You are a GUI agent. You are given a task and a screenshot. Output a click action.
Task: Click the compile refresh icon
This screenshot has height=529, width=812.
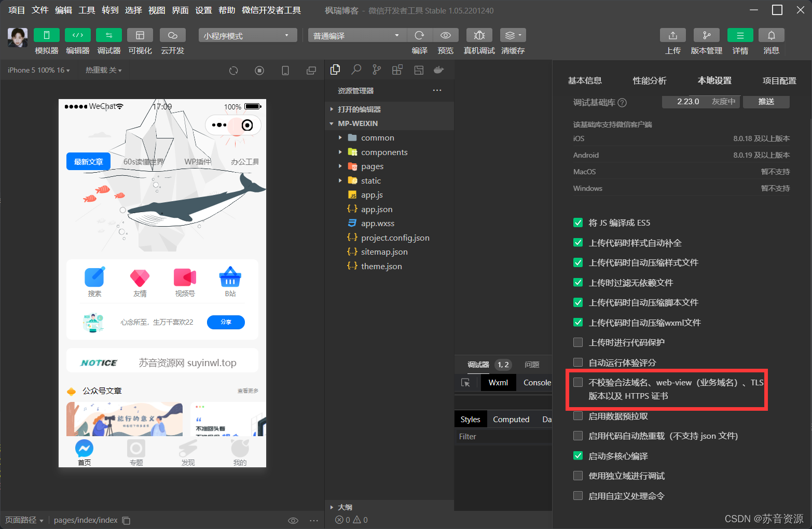click(x=420, y=35)
